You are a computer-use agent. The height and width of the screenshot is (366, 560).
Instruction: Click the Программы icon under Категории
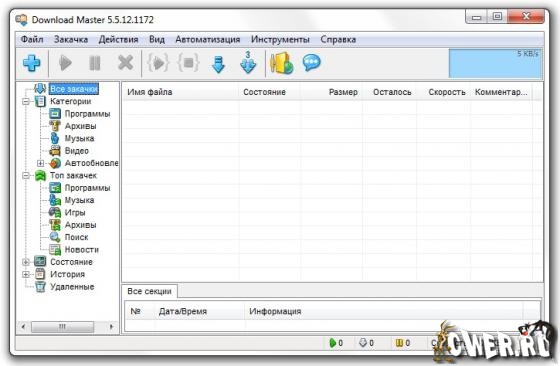[55, 114]
